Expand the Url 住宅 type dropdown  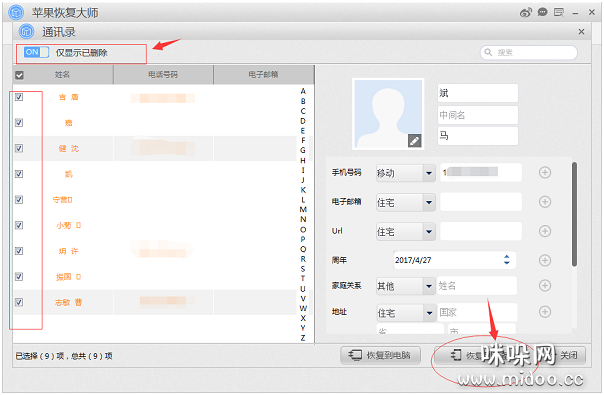429,232
